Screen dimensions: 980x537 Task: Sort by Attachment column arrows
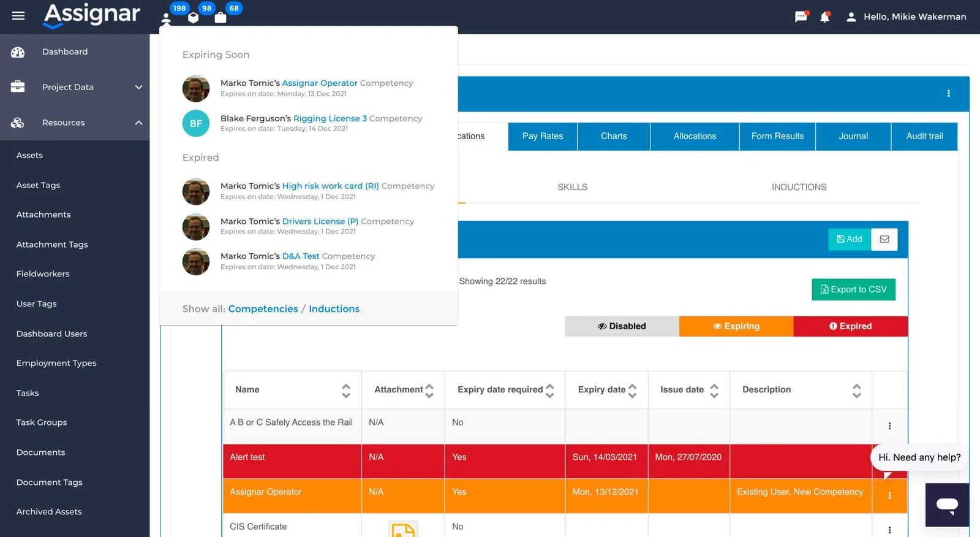[x=429, y=390]
